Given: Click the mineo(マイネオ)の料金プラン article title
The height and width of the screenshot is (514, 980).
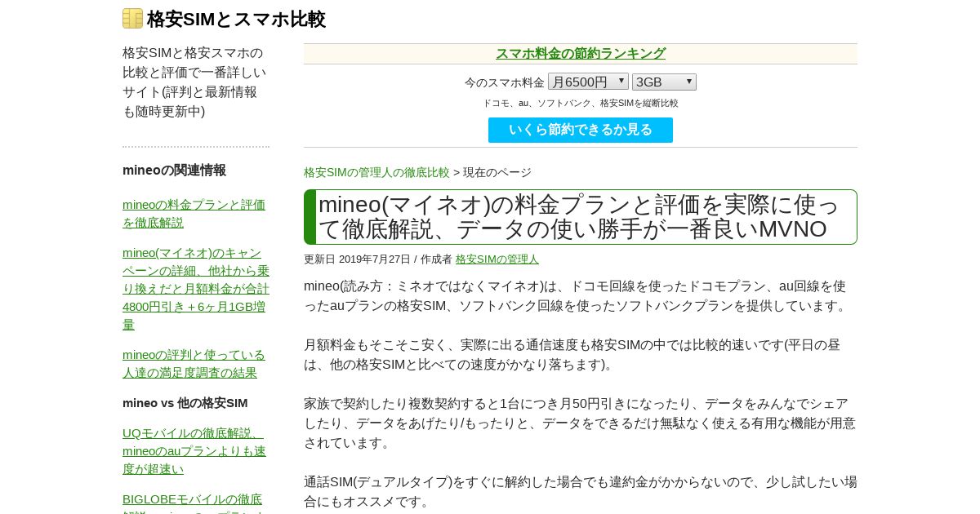Looking at the screenshot, I should pos(580,217).
